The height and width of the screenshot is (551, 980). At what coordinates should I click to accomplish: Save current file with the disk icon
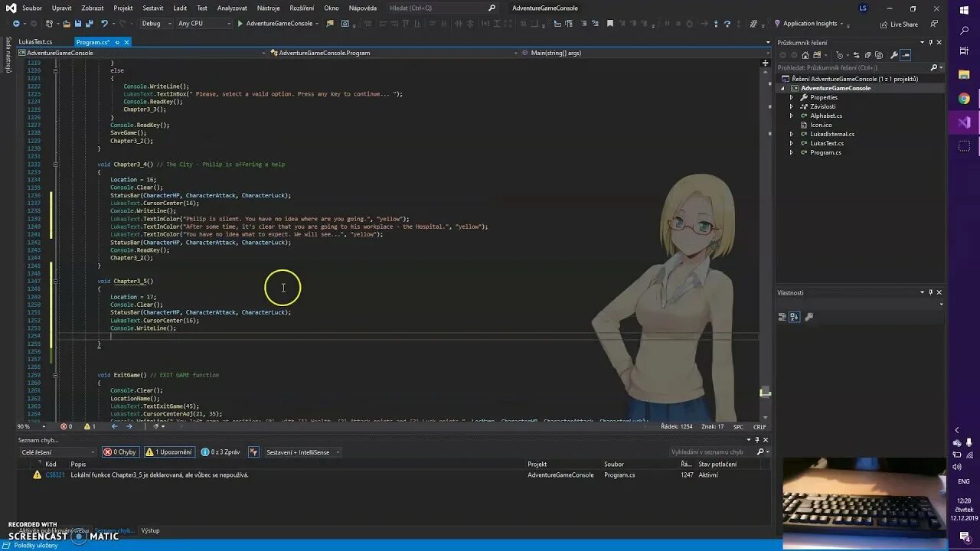[x=78, y=24]
